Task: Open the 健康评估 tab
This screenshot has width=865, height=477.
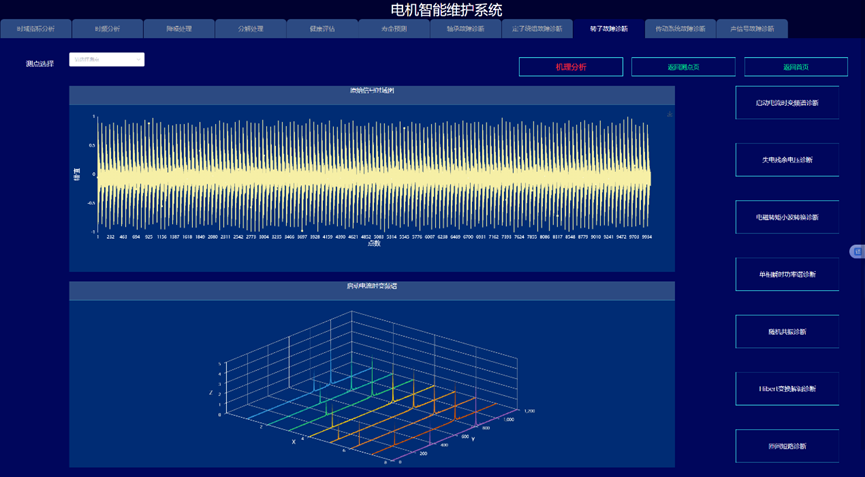Action: [323, 29]
